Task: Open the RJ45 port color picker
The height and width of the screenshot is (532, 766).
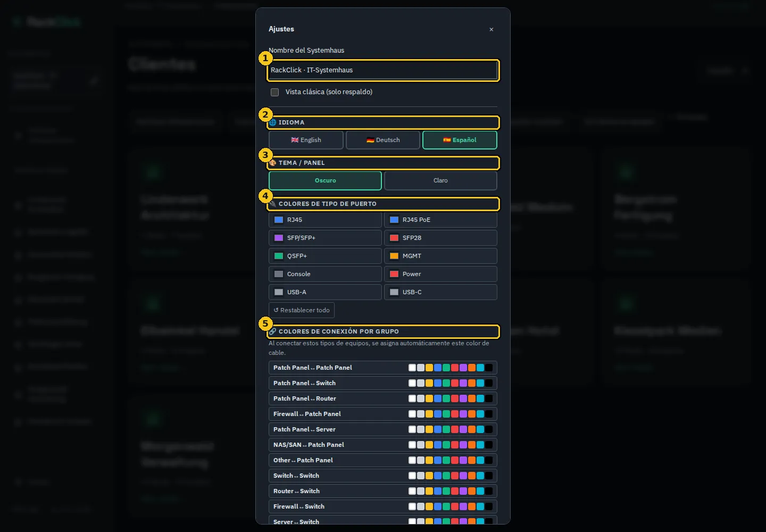Action: 279,220
